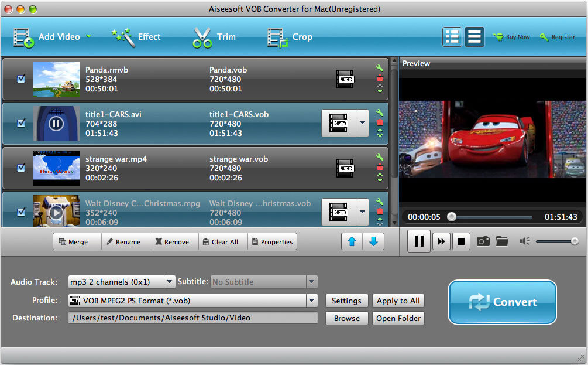Expand the Add Video dropdown arrow
Screen dimensions: 588x365
point(88,36)
